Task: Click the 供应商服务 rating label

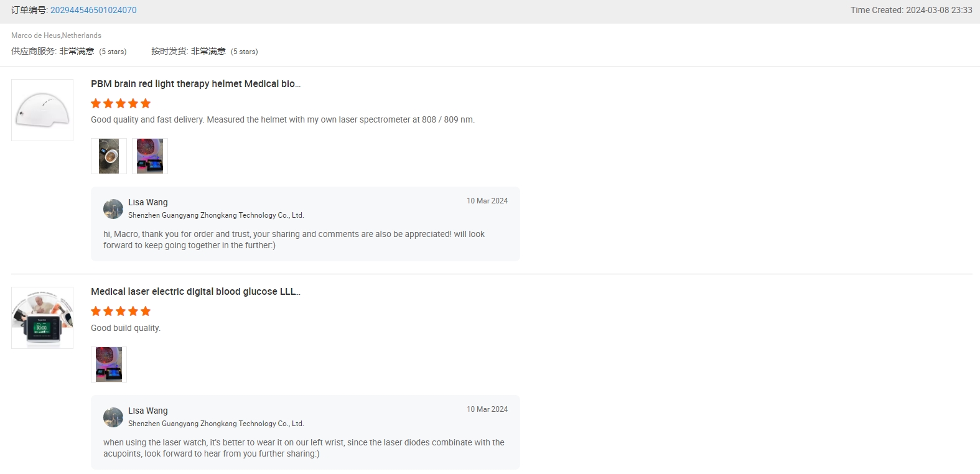Action: pyautogui.click(x=34, y=51)
